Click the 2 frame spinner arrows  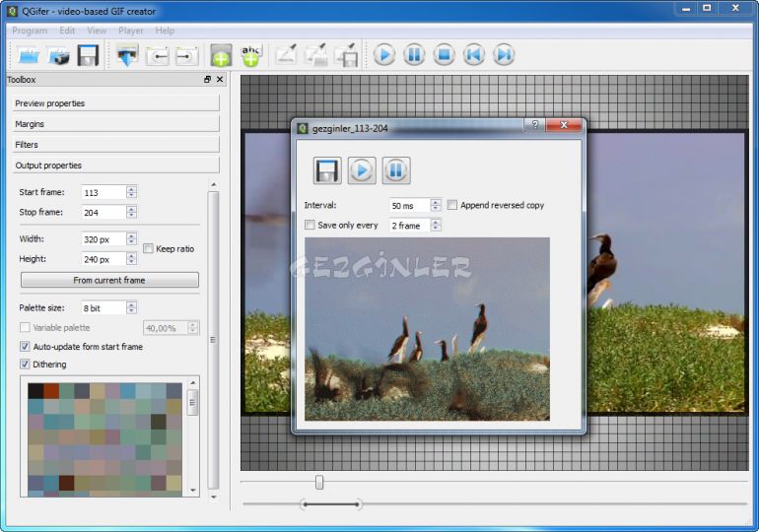click(436, 225)
